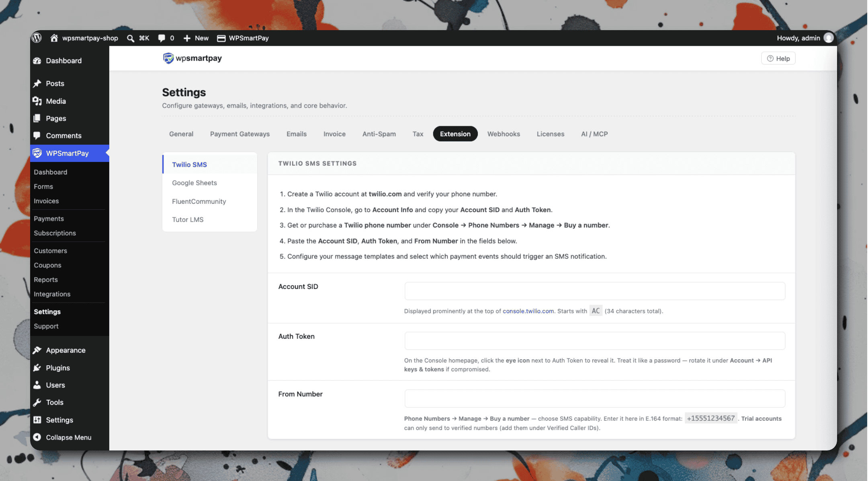Click the question mark icon in Help
The width and height of the screenshot is (868, 481).
click(770, 59)
